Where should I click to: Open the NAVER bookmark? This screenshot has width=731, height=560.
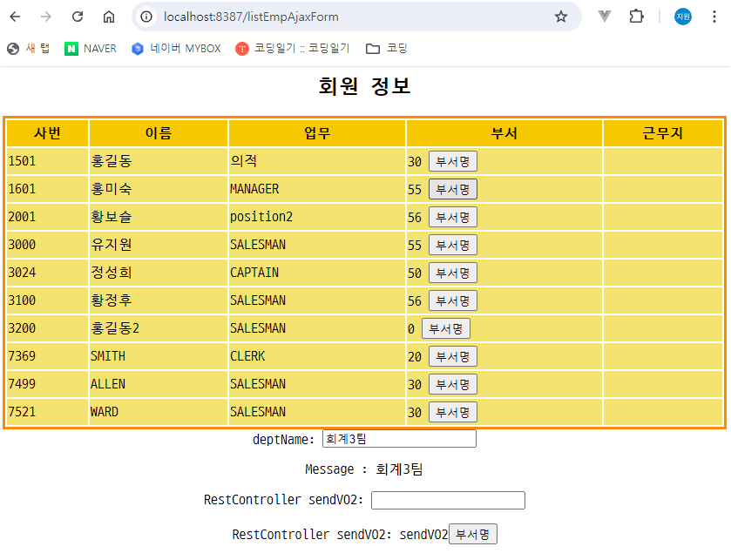click(x=91, y=49)
